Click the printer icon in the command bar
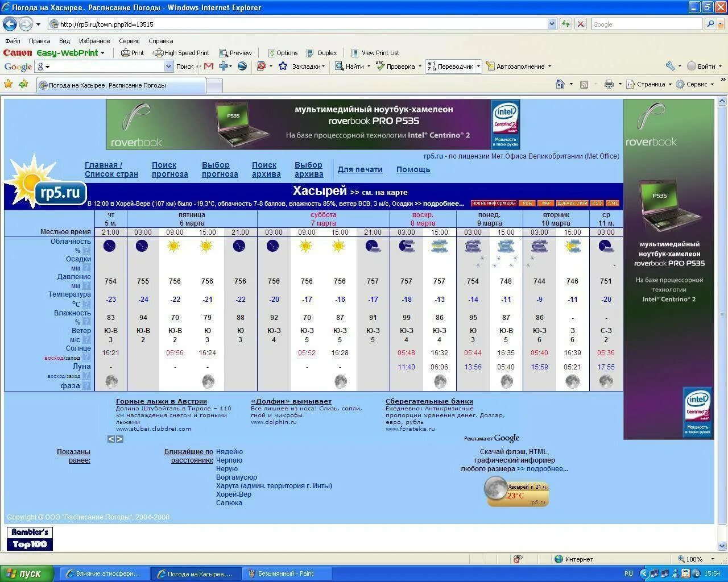This screenshot has width=728, height=582. [609, 84]
